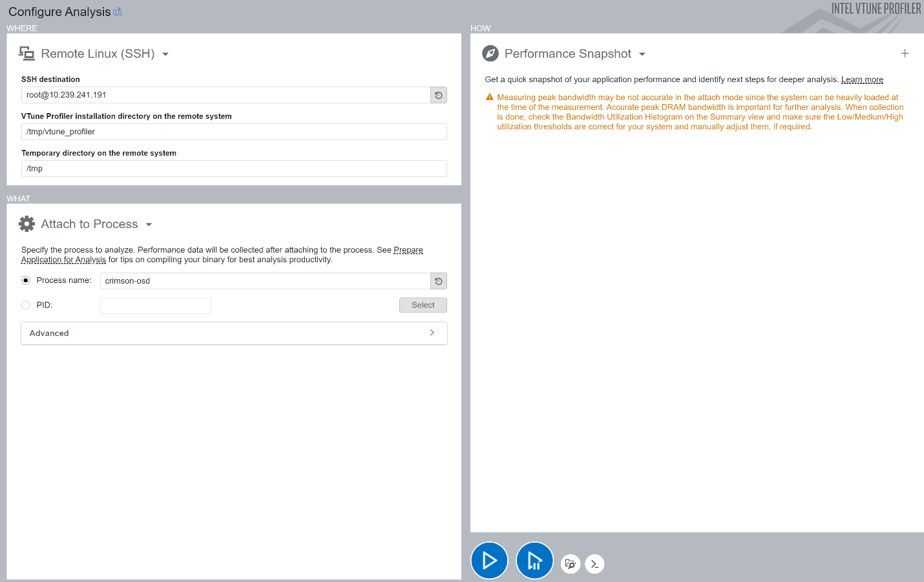
Task: Click the VTune Profiler installation directory field
Action: click(234, 132)
